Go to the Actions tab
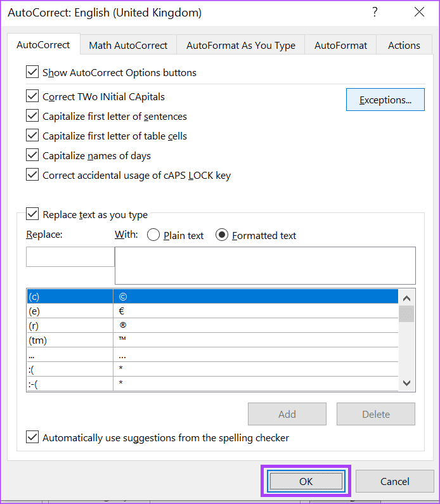The image size is (440, 504). pyautogui.click(x=404, y=45)
